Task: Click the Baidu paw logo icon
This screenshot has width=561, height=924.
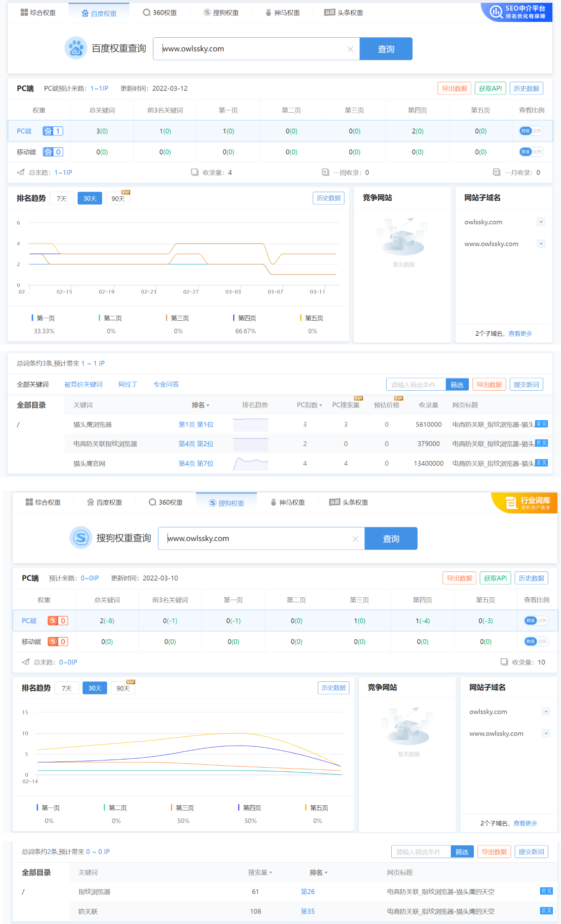Action: [76, 48]
